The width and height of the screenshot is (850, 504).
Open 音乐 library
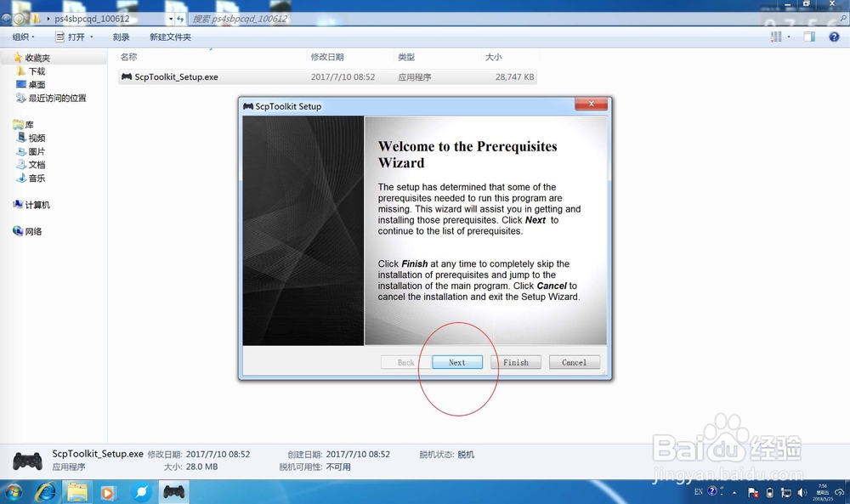37,178
